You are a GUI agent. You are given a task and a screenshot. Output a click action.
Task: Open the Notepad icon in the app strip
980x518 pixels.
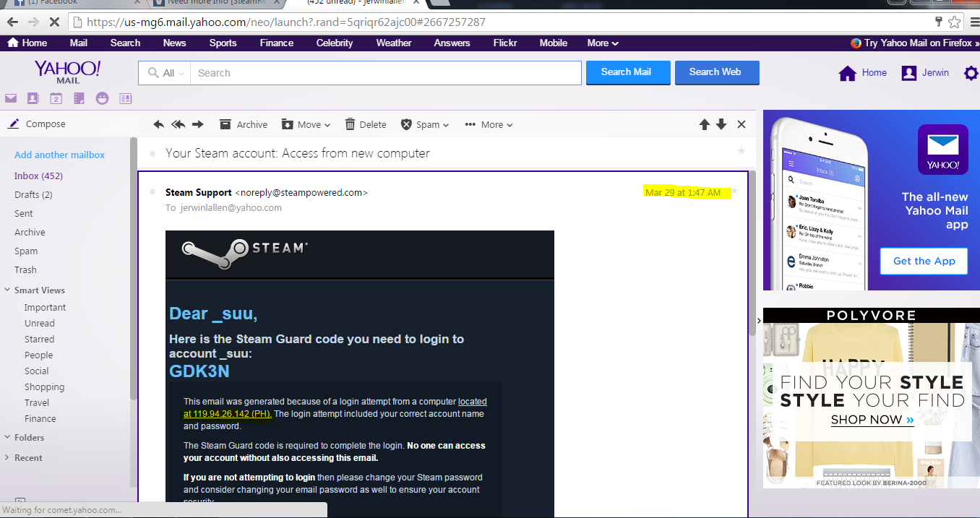(79, 98)
